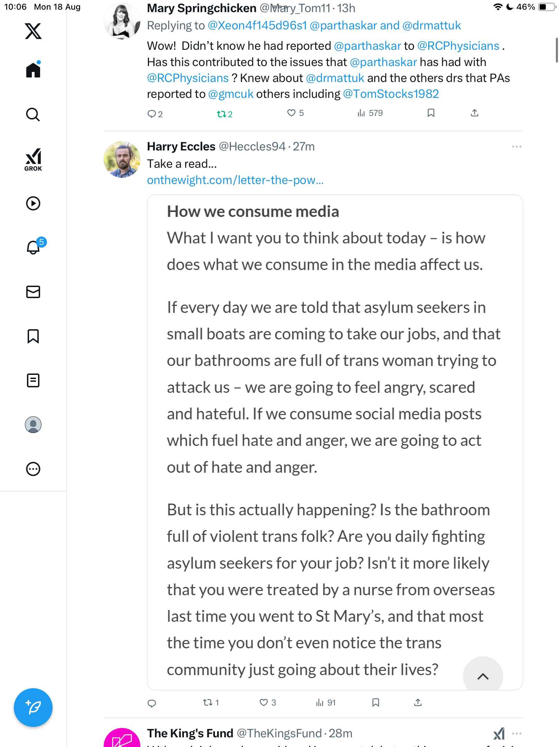Click the X logo
560x747 pixels.
(33, 31)
